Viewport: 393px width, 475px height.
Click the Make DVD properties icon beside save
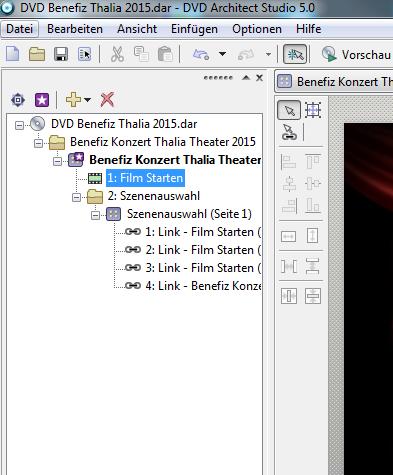tap(84, 54)
